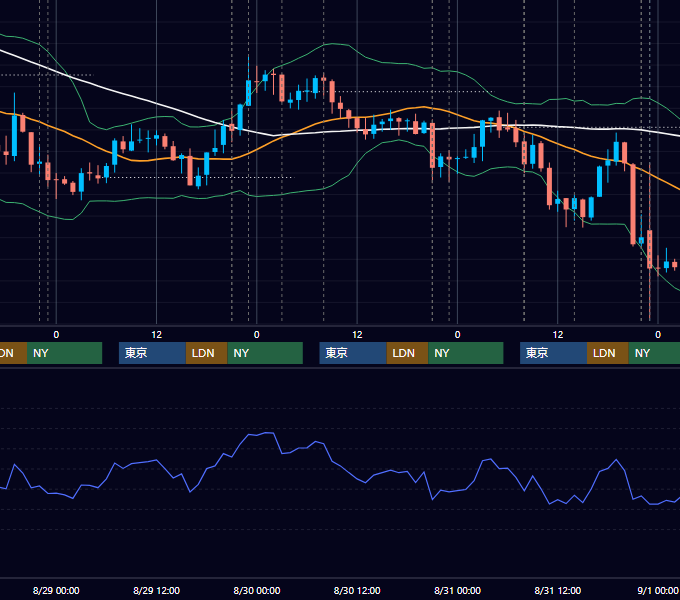Click the 8/31 12:00 date label
The image size is (680, 600).
558,590
